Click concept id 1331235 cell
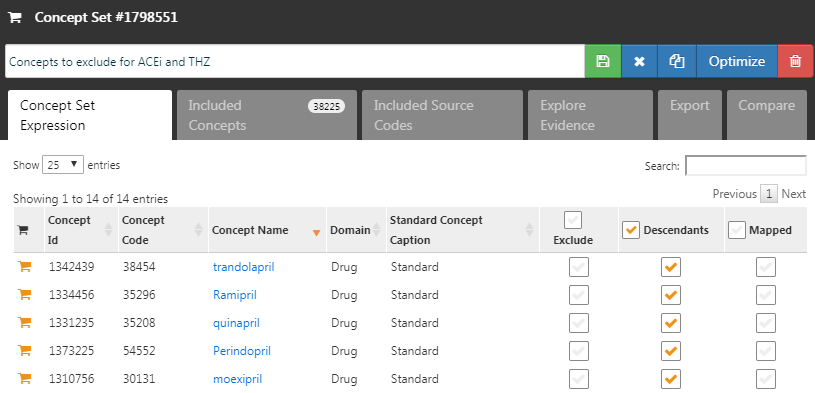Viewport: 815px width, 393px height. coord(72,323)
